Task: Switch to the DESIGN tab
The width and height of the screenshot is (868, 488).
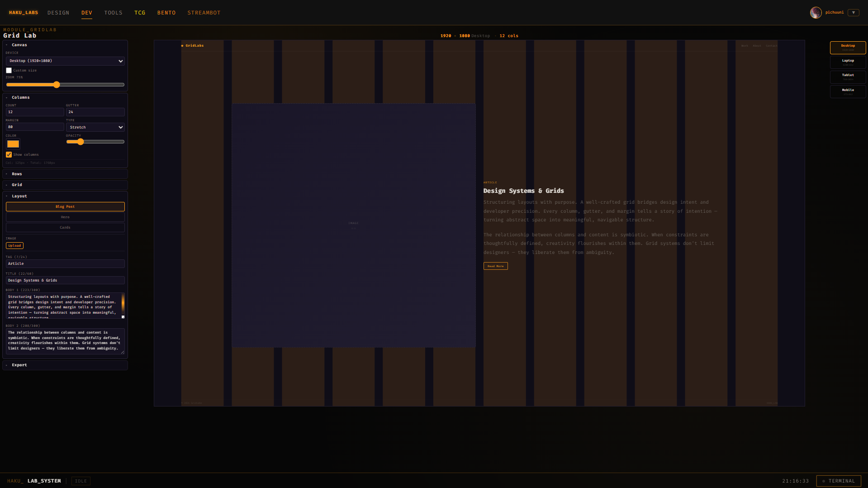Action: tap(58, 13)
